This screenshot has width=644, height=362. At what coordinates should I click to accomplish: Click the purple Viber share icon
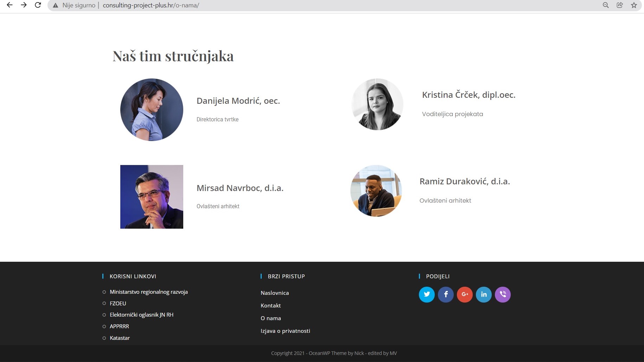(x=503, y=294)
